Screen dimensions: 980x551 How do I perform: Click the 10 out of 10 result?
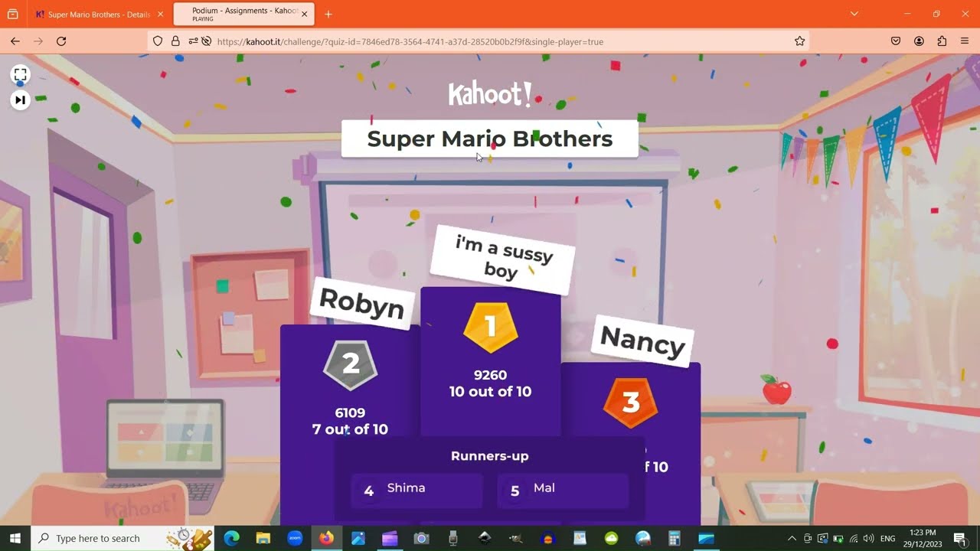pyautogui.click(x=490, y=392)
